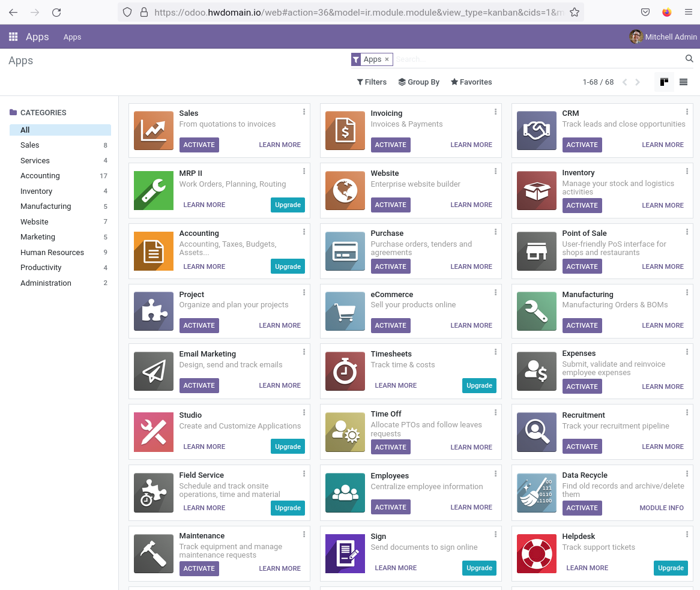Open the Employees card options menu
The image size is (700, 590).
pos(495,474)
